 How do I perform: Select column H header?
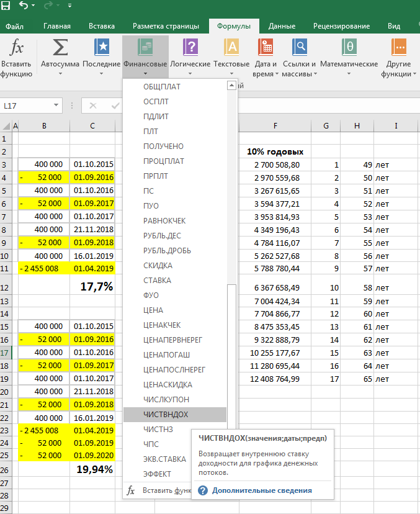(x=357, y=126)
